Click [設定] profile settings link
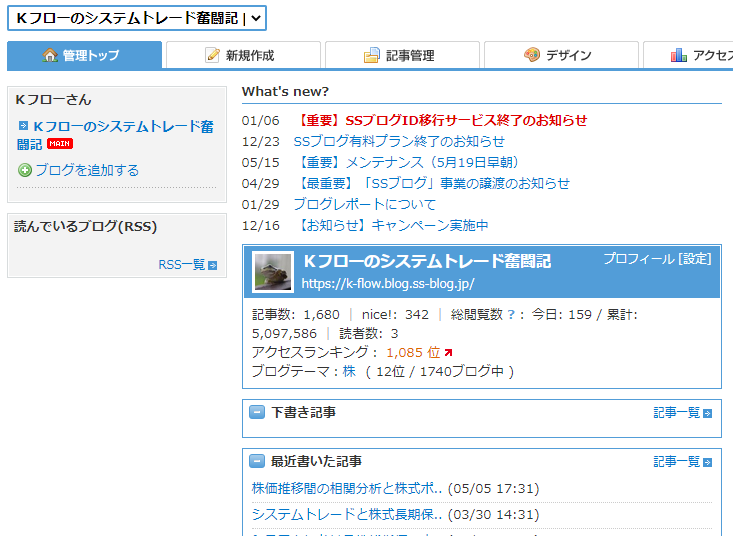 (x=695, y=259)
